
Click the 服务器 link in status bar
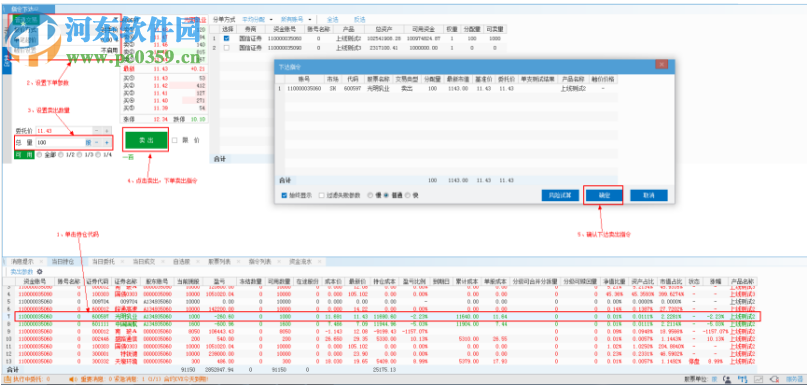point(794,379)
